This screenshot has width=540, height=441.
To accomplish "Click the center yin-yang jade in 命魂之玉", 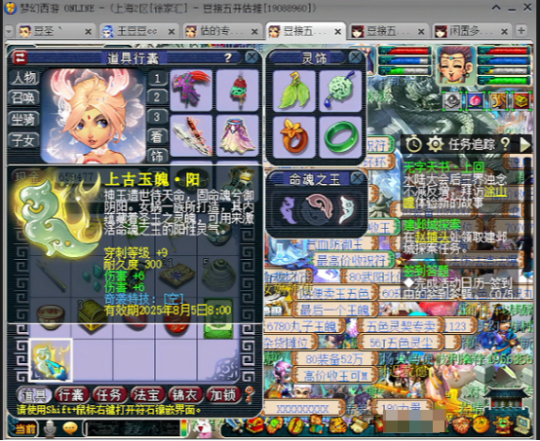I will pyautogui.click(x=316, y=209).
